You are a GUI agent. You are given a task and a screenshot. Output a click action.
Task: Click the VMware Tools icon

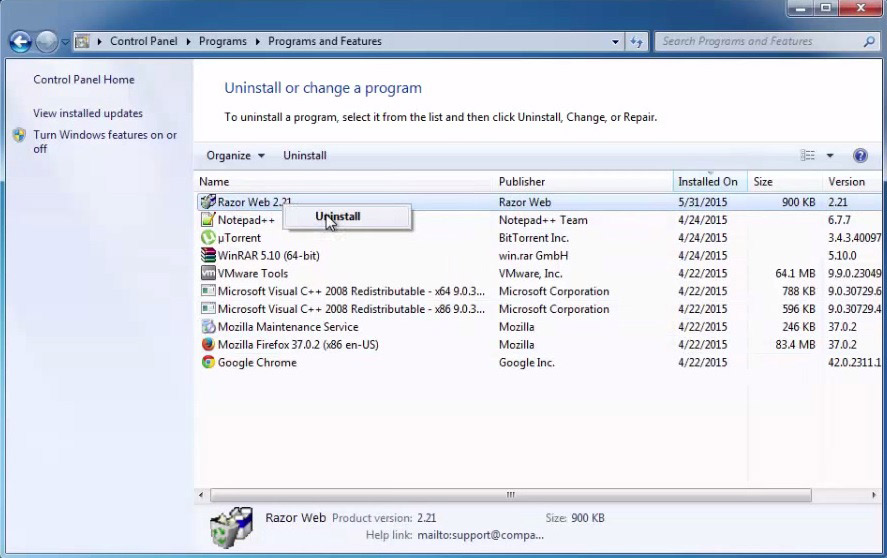click(x=208, y=274)
